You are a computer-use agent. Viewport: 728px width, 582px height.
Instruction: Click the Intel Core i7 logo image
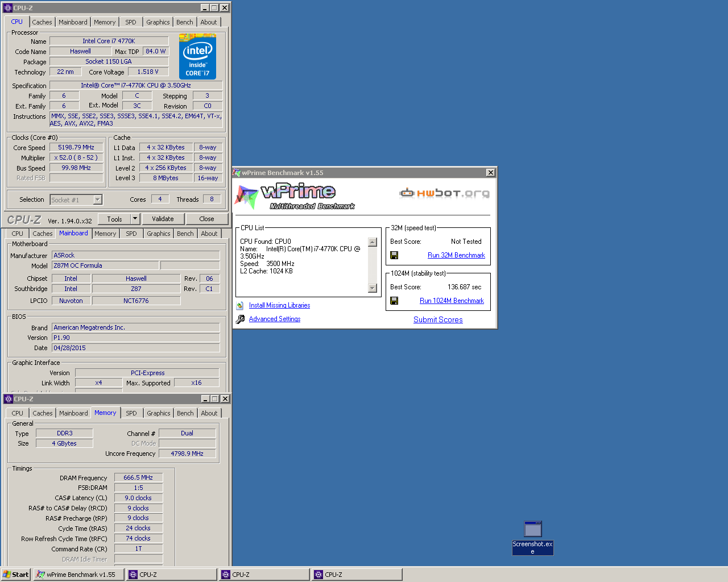coord(197,56)
